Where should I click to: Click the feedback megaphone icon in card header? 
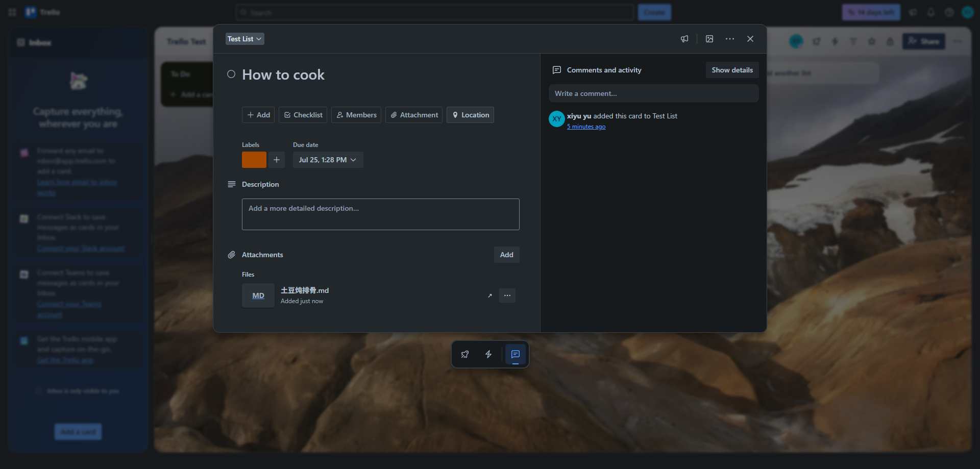pyautogui.click(x=684, y=39)
